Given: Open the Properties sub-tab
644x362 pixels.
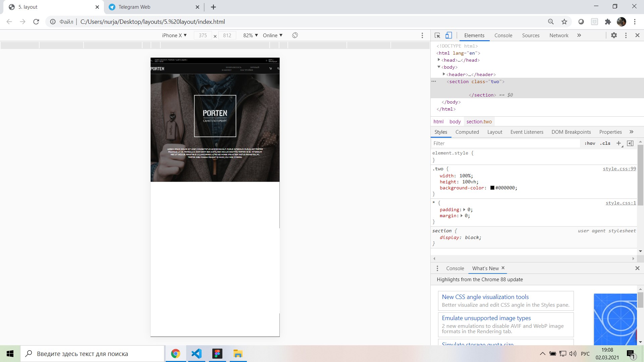Looking at the screenshot, I should coord(610,132).
